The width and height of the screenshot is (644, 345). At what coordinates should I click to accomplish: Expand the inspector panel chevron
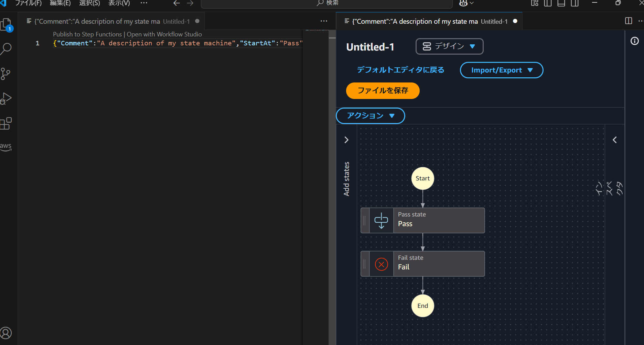615,140
